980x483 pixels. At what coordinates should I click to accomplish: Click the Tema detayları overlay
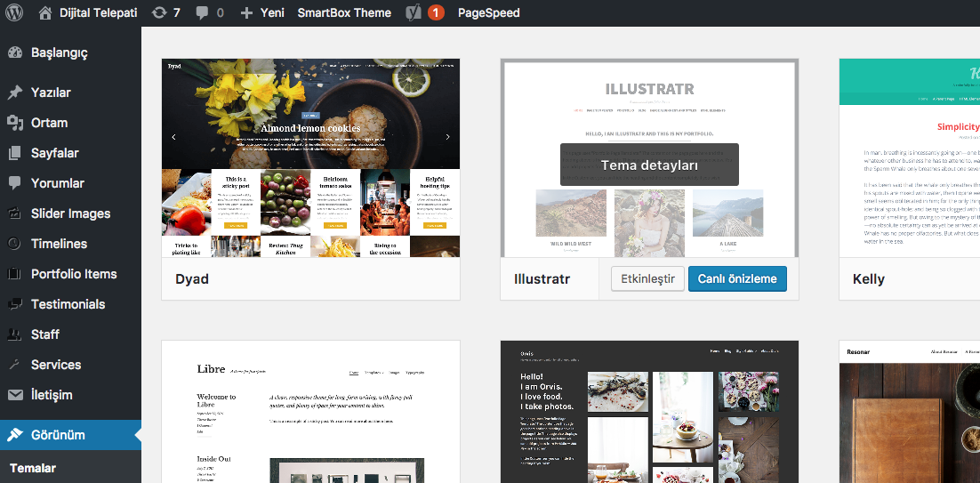(649, 165)
